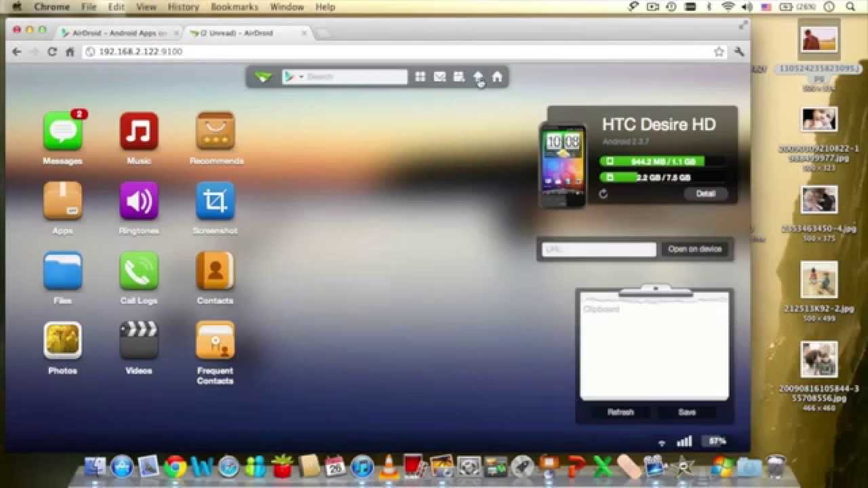
Task: Open the Trash in the Dock
Action: (x=776, y=466)
